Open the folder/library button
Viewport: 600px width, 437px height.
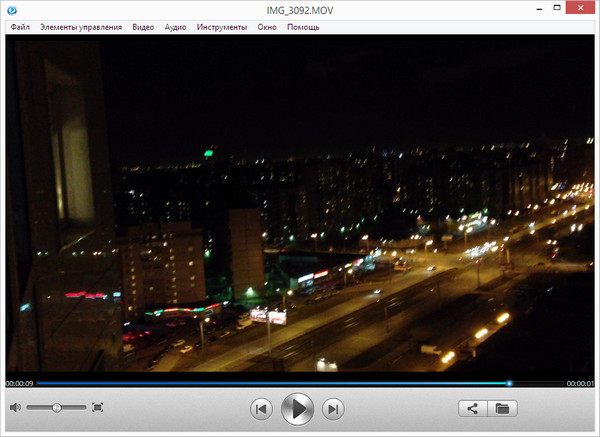(503, 408)
